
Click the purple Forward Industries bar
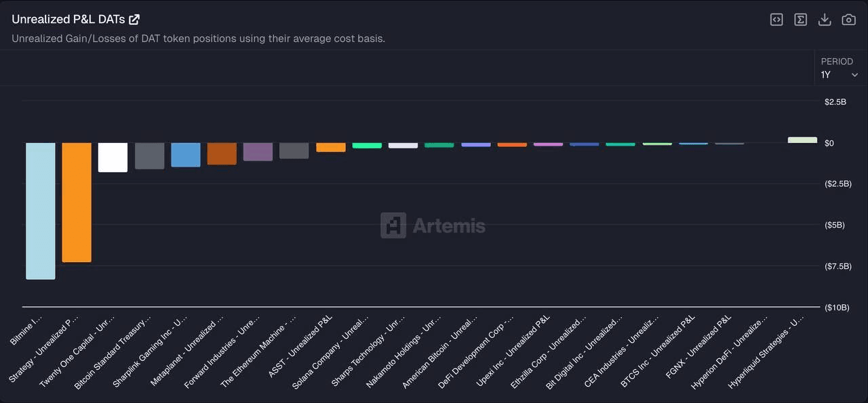coord(258,152)
